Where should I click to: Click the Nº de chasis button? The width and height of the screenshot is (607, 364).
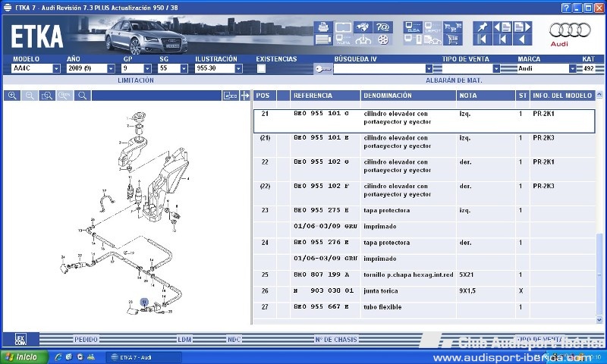point(336,340)
